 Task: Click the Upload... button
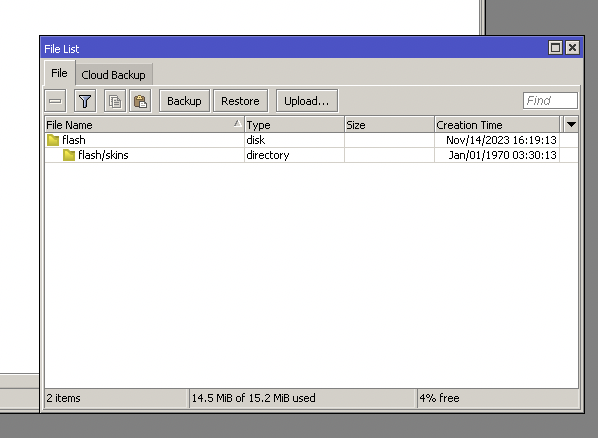pos(307,101)
